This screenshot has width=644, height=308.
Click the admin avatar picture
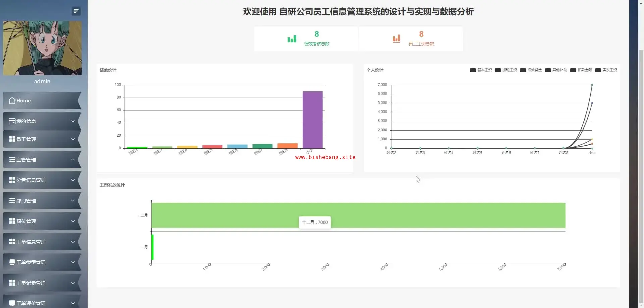pos(42,48)
